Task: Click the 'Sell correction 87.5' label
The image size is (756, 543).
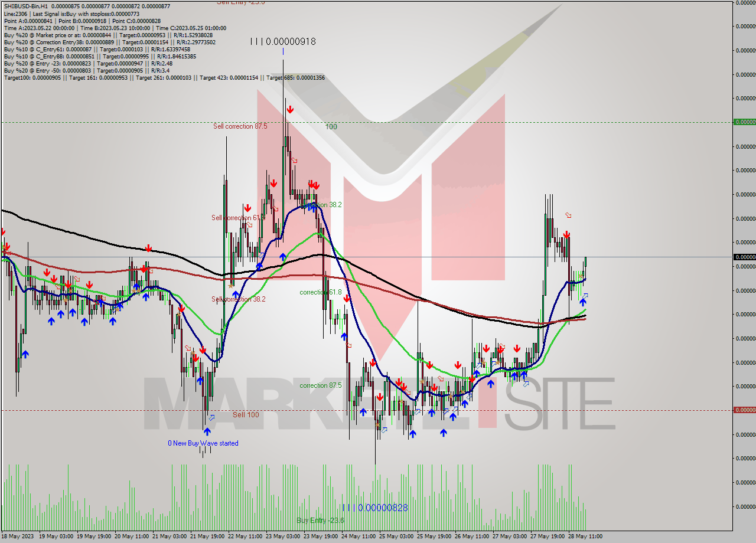Action: pyautogui.click(x=240, y=126)
